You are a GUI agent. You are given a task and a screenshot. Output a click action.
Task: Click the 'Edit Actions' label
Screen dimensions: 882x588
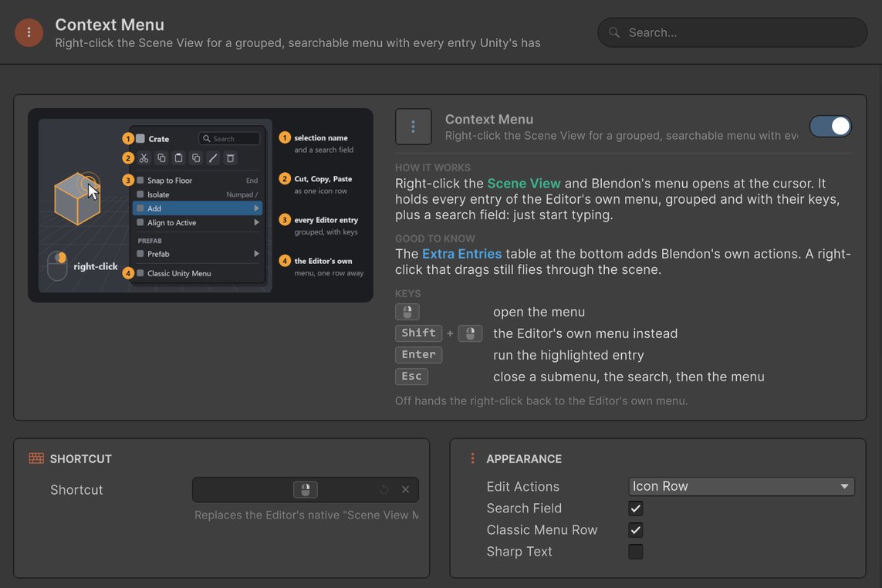pyautogui.click(x=523, y=486)
